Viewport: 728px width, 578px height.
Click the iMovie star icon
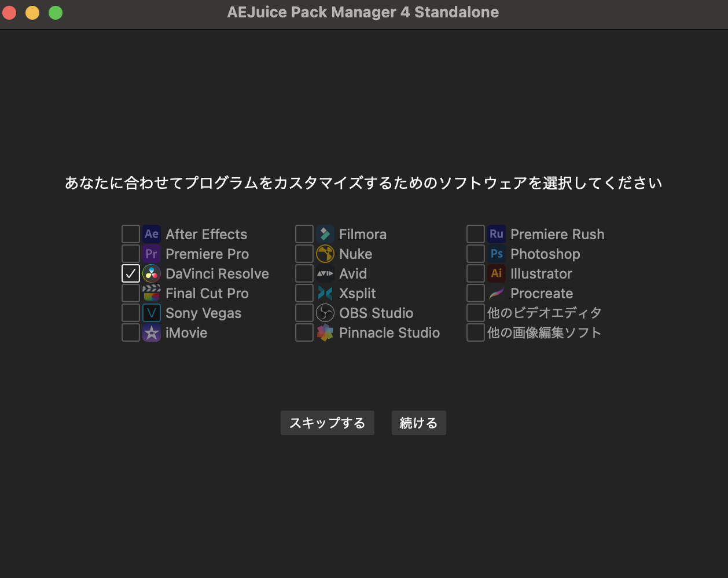point(151,332)
